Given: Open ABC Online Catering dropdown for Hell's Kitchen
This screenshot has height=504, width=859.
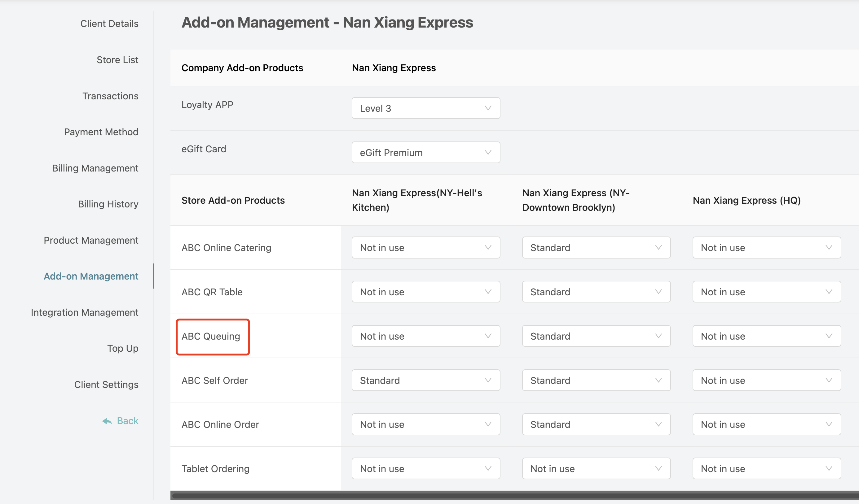Looking at the screenshot, I should pos(426,248).
